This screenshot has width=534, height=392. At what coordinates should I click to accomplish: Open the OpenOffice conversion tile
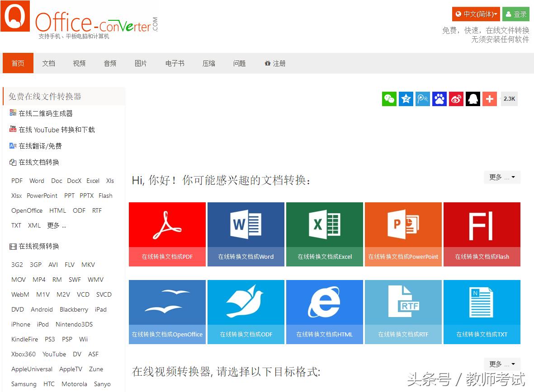tap(167, 312)
